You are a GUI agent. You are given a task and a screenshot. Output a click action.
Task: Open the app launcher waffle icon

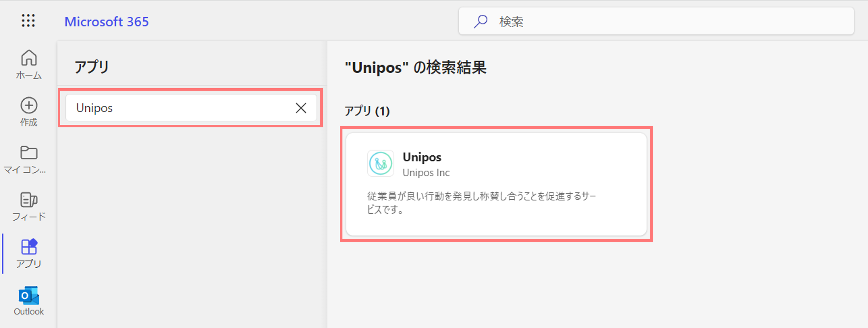28,21
